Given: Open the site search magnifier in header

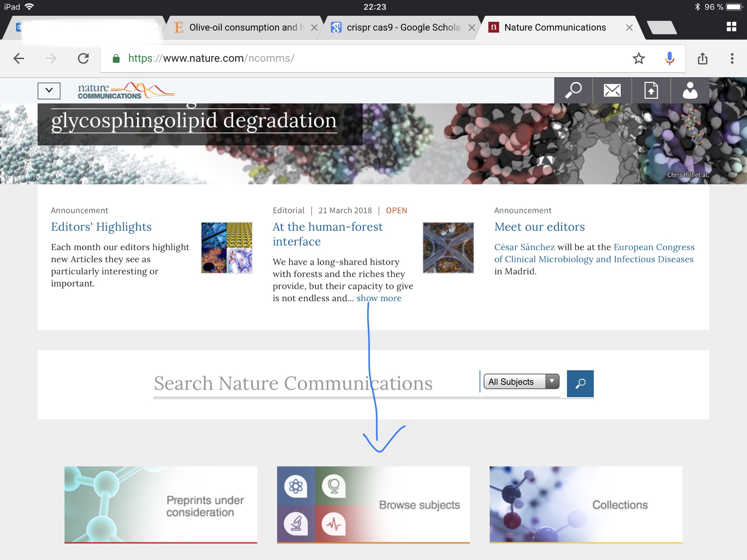Looking at the screenshot, I should point(573,90).
